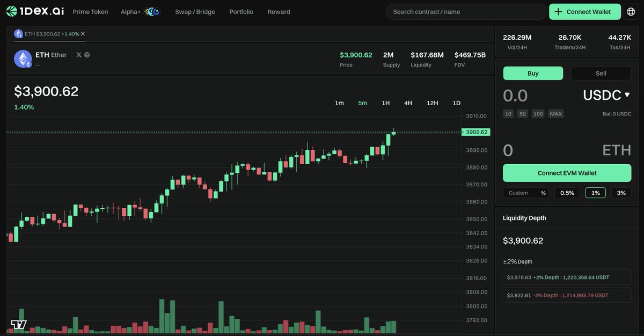Click the 1.40% change under the chart price

[24, 107]
